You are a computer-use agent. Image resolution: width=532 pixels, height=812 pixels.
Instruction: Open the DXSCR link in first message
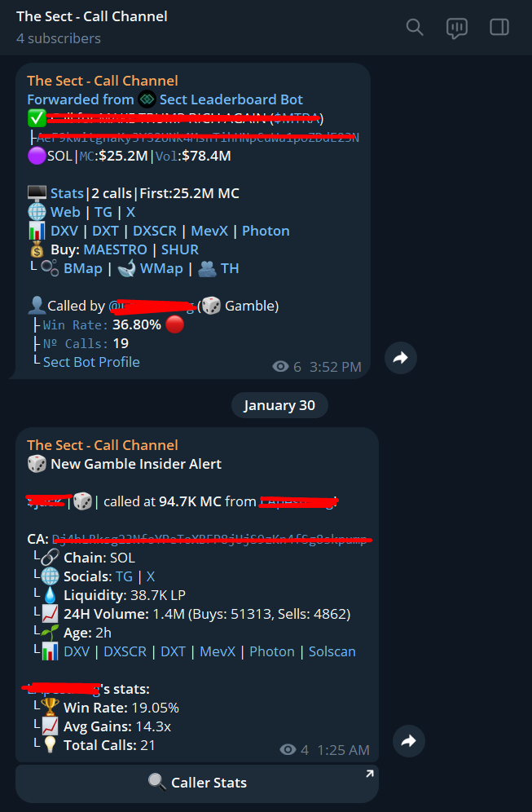155,231
